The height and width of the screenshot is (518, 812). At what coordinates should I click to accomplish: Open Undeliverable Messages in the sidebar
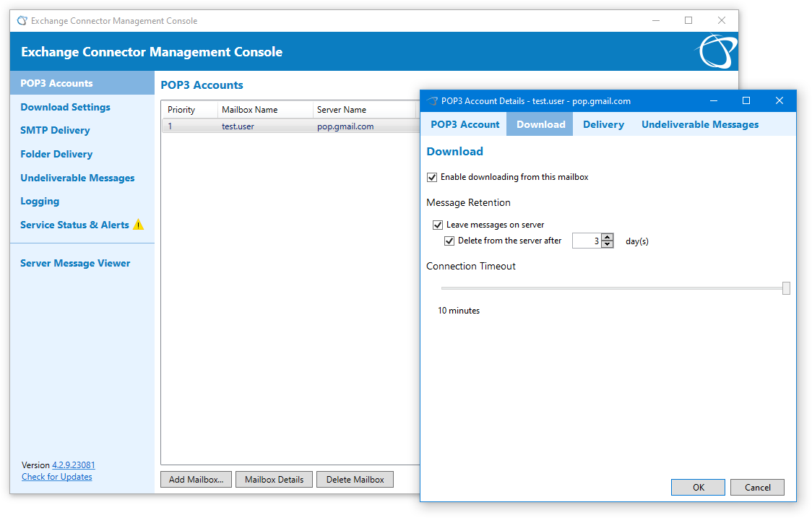pos(77,178)
